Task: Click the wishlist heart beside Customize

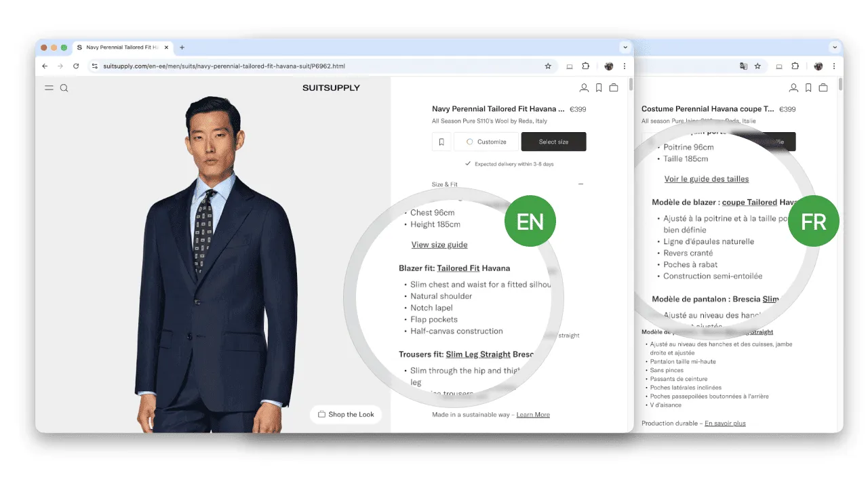Action: pos(441,141)
